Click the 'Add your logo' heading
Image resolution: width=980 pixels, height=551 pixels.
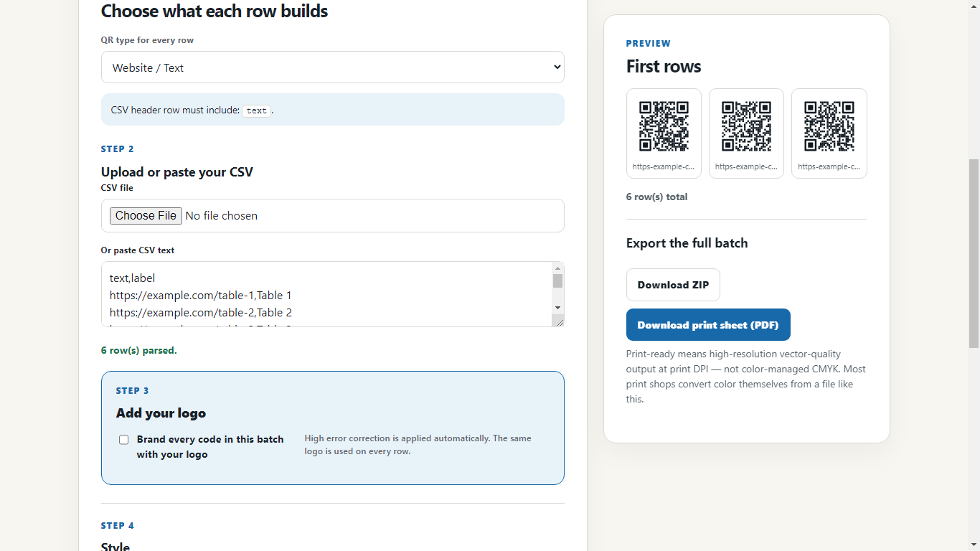(x=161, y=413)
